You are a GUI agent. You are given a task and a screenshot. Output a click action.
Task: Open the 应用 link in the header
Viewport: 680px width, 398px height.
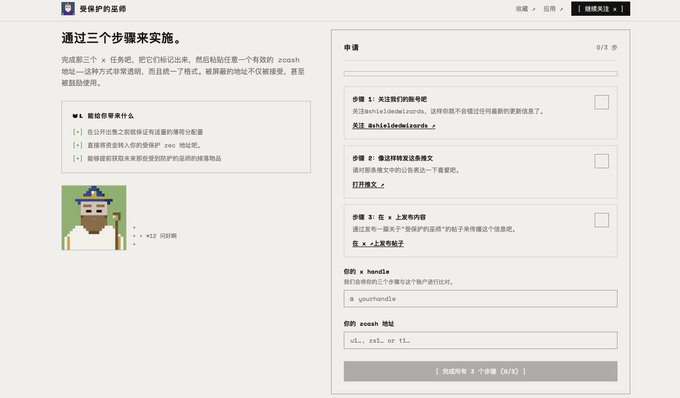click(553, 9)
